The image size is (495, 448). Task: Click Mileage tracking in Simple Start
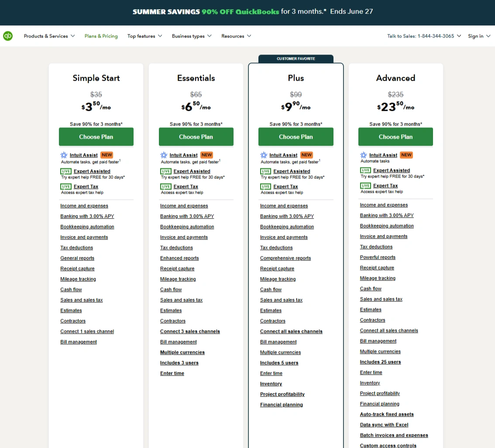(x=78, y=279)
